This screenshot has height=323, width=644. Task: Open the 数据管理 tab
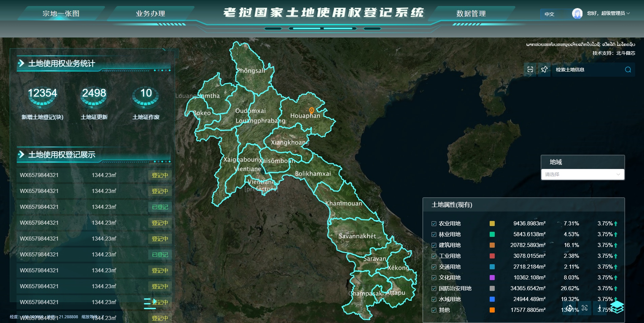click(471, 14)
